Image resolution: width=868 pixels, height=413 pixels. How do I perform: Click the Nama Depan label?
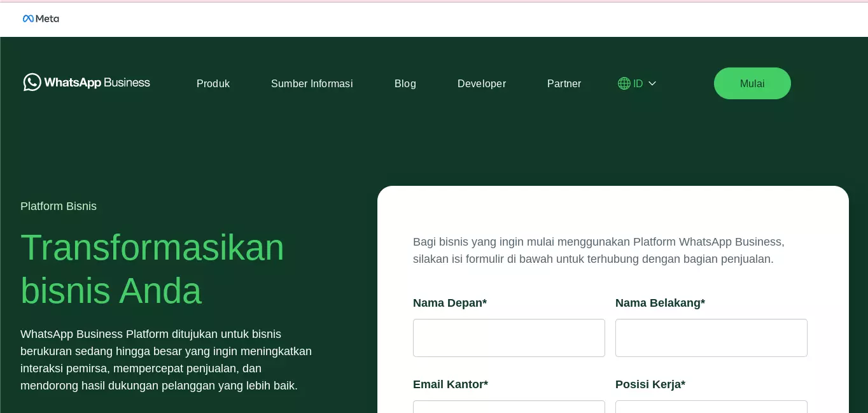pos(450,303)
